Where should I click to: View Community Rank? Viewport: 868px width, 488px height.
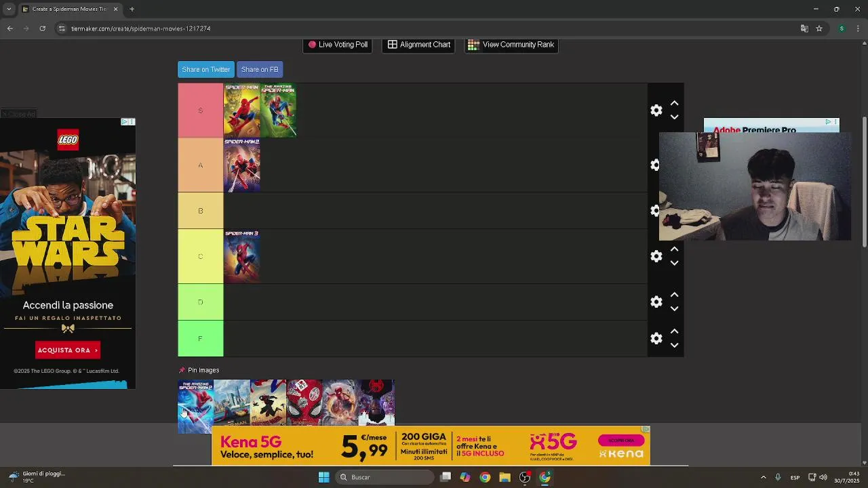click(511, 45)
